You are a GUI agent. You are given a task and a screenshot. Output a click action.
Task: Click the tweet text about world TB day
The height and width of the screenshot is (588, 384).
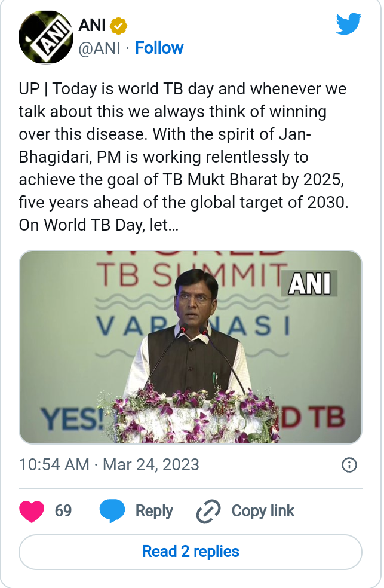click(x=183, y=158)
